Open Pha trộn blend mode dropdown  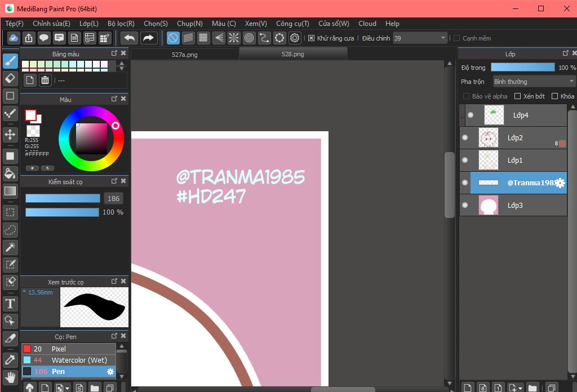(534, 81)
